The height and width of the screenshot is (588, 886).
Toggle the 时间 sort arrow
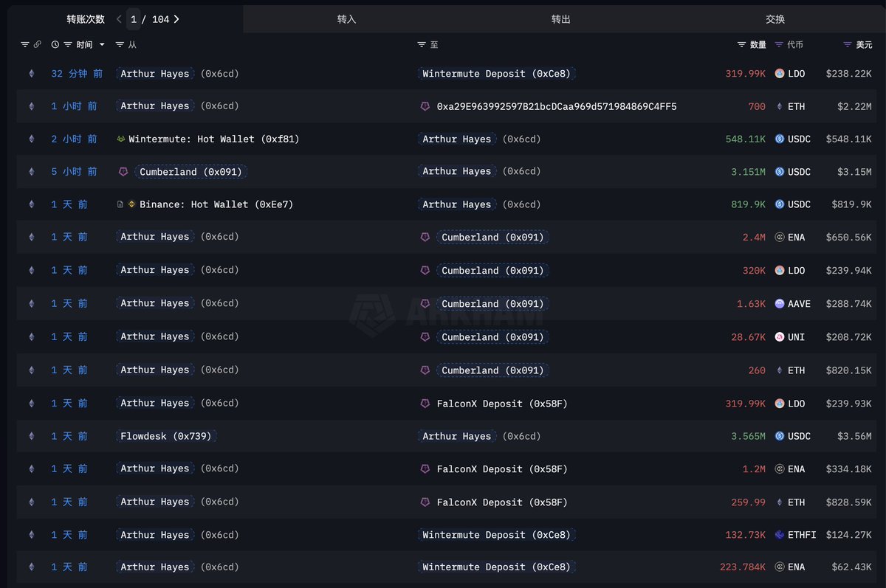[x=102, y=45]
